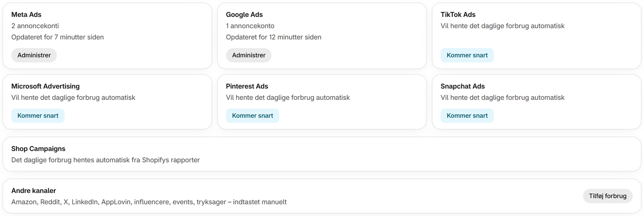The width and height of the screenshot is (644, 216).
Task: Open the Microsoft Advertising card heading
Action: coord(46,87)
